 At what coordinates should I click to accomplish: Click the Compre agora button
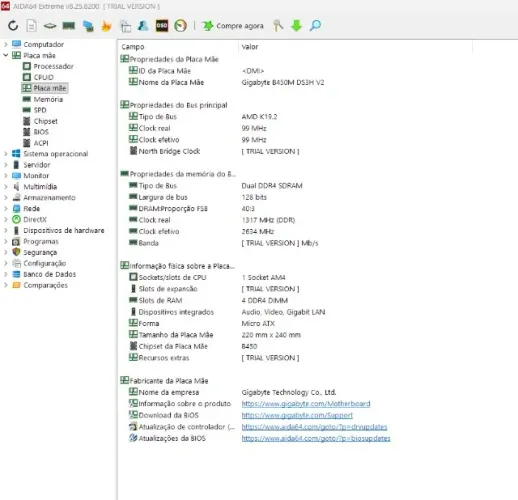(233, 26)
